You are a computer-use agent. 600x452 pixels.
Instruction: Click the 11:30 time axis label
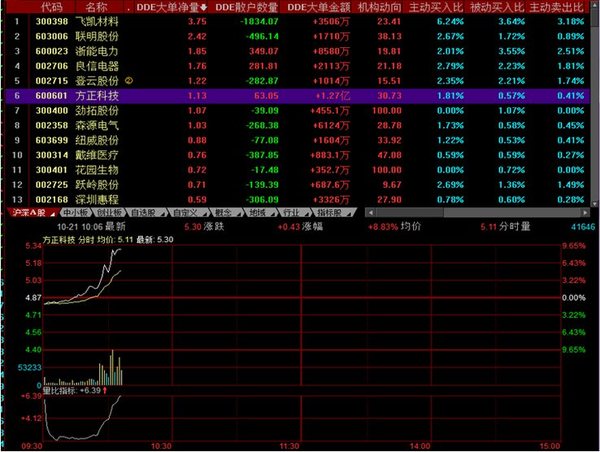[x=289, y=446]
